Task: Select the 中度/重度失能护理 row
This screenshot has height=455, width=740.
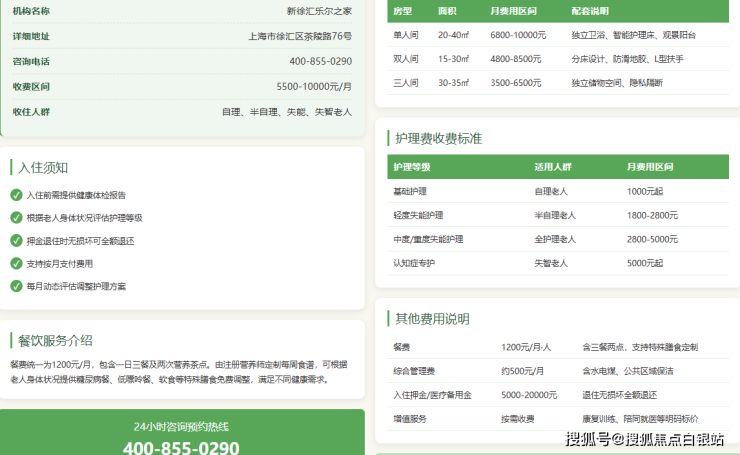Action: click(x=558, y=239)
